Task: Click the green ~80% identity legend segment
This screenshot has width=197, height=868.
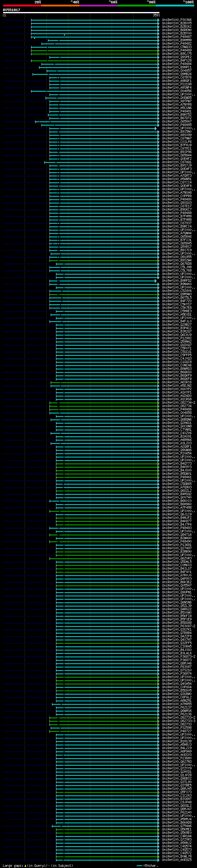Action: tap(137, 6)
